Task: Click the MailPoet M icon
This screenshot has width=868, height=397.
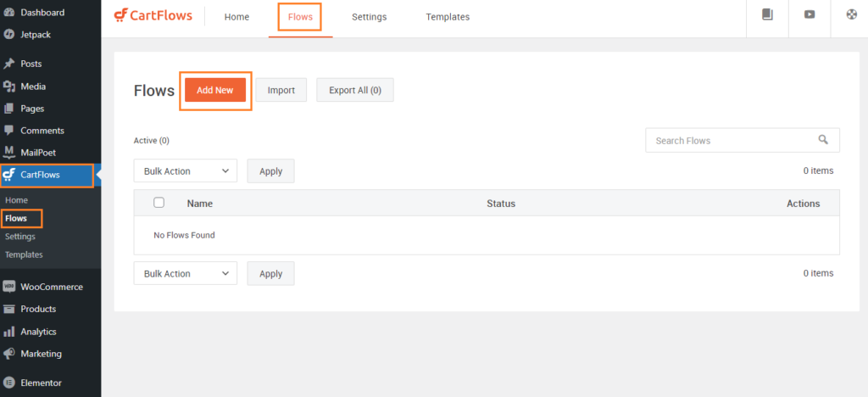Action: tap(8, 152)
